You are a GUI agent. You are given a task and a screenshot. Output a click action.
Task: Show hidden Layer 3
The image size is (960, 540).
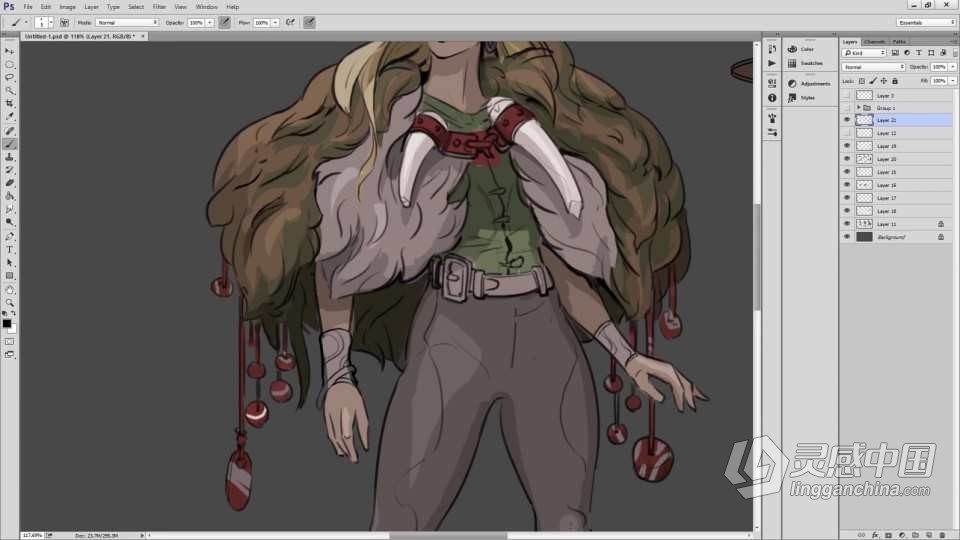click(x=847, y=96)
